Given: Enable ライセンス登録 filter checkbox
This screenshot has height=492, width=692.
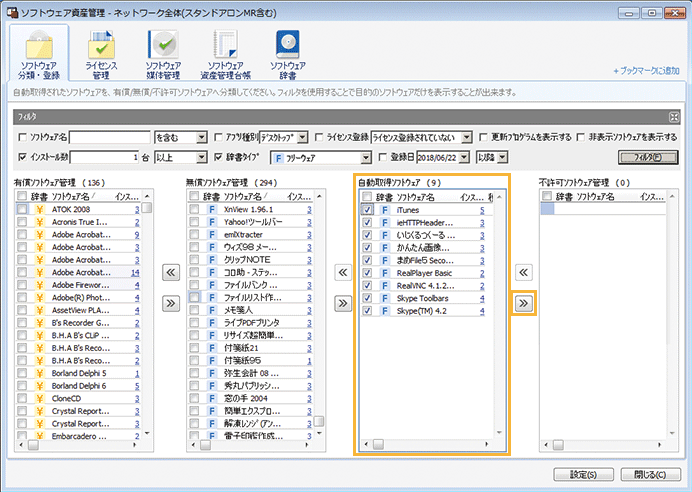Looking at the screenshot, I should coord(319,137).
